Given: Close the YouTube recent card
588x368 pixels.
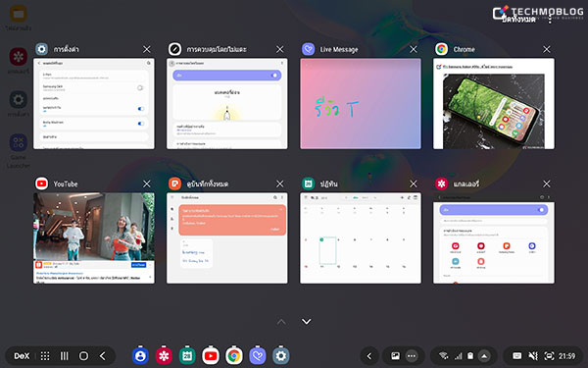Looking at the screenshot, I should pos(147,184).
